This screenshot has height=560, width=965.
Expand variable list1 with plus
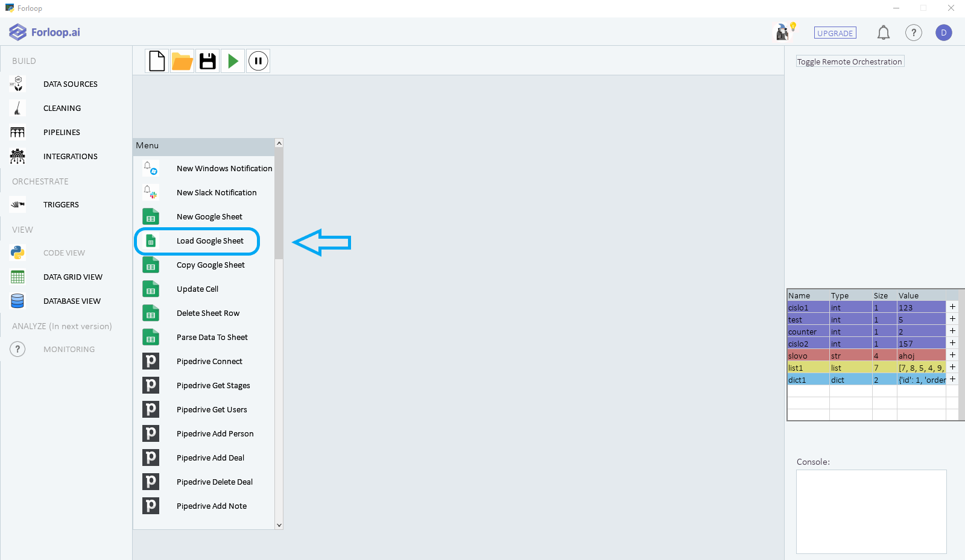[x=952, y=367]
